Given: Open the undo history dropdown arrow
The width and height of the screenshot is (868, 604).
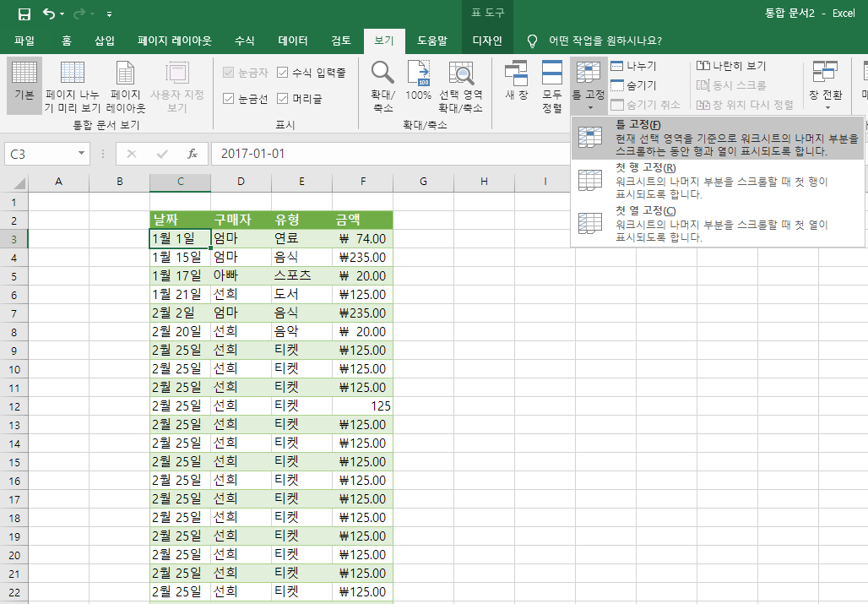Looking at the screenshot, I should (x=62, y=14).
